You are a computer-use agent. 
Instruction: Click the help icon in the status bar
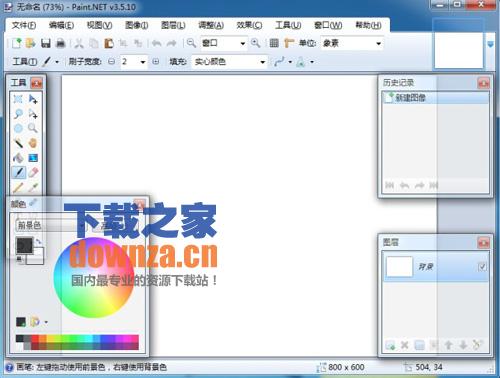click(x=9, y=367)
